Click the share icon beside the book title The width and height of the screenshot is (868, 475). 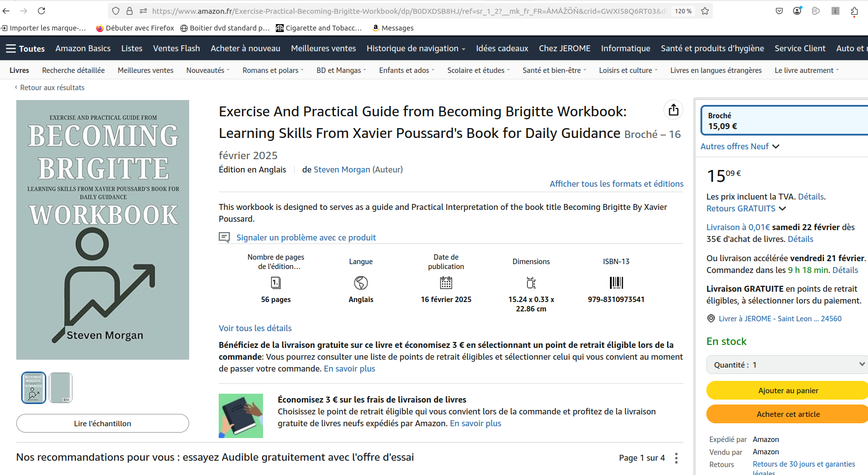click(x=673, y=110)
